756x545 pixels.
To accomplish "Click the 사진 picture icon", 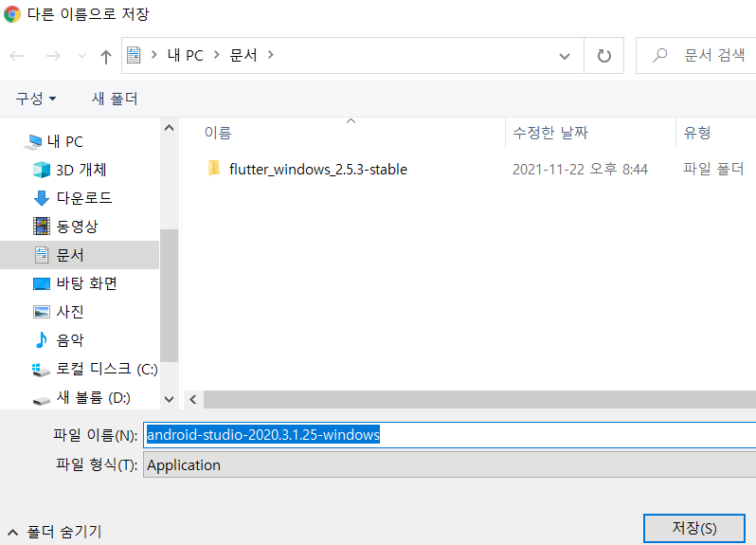I will pyautogui.click(x=42, y=312).
